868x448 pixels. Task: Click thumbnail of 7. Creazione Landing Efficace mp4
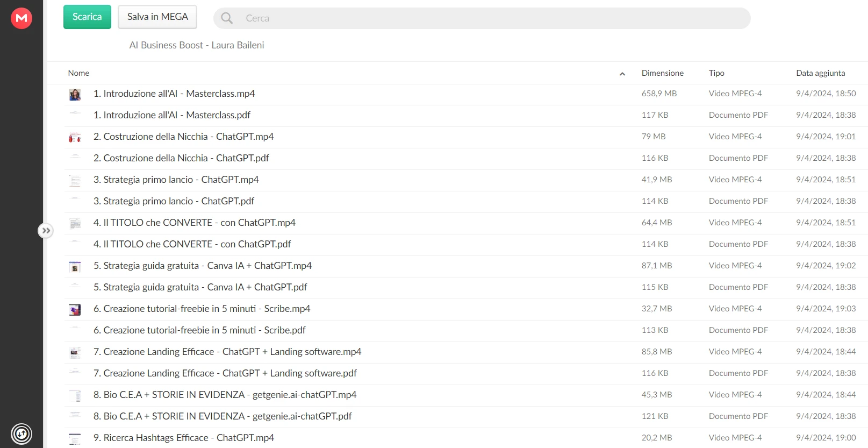tap(75, 353)
